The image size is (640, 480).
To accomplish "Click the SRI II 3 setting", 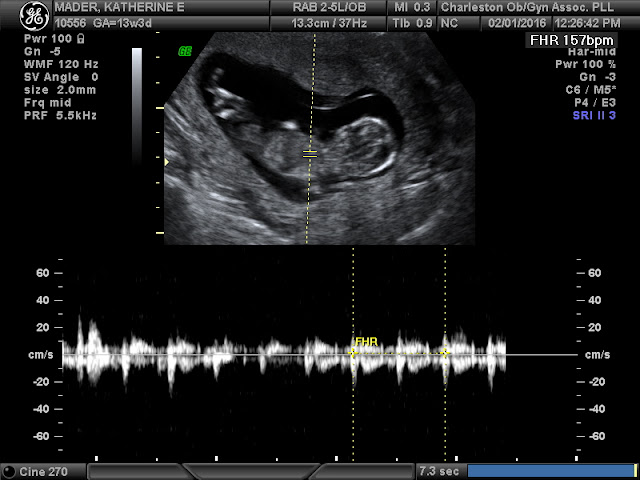I will tap(594, 115).
